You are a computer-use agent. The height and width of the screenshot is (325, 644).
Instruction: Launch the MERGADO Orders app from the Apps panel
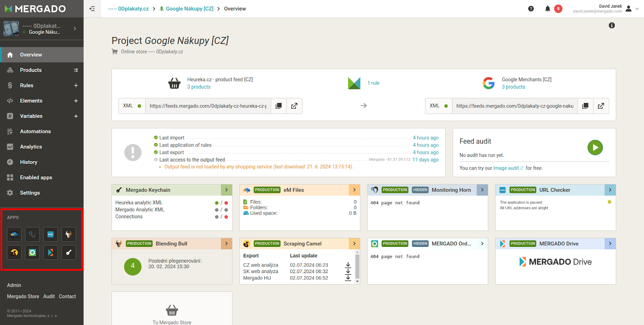(33, 253)
